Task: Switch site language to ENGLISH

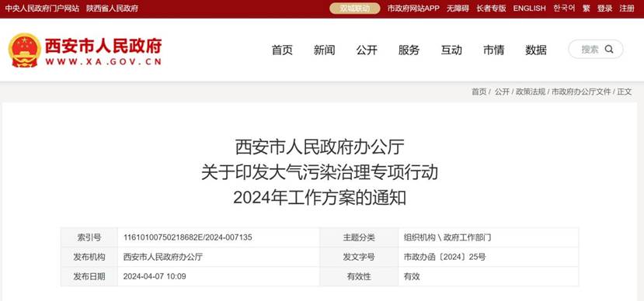Action: click(x=529, y=9)
